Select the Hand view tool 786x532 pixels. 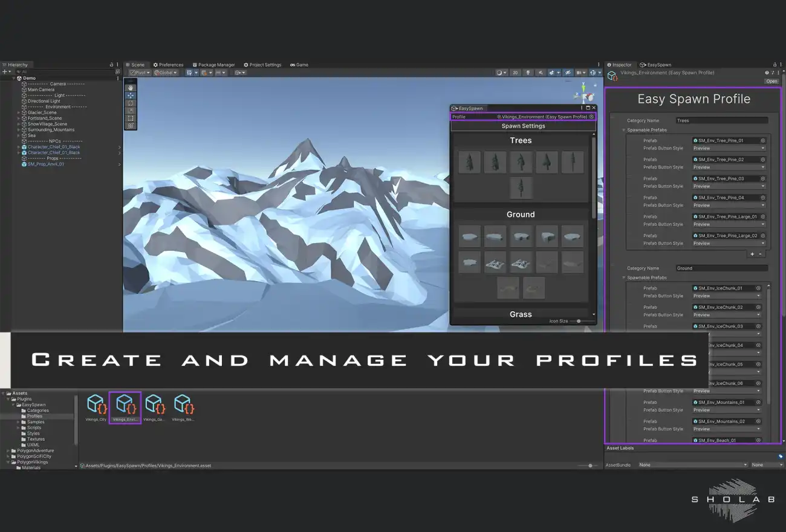coord(131,88)
